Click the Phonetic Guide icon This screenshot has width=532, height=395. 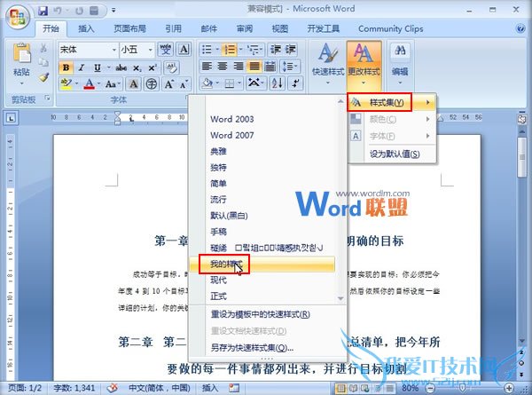coord(165,50)
